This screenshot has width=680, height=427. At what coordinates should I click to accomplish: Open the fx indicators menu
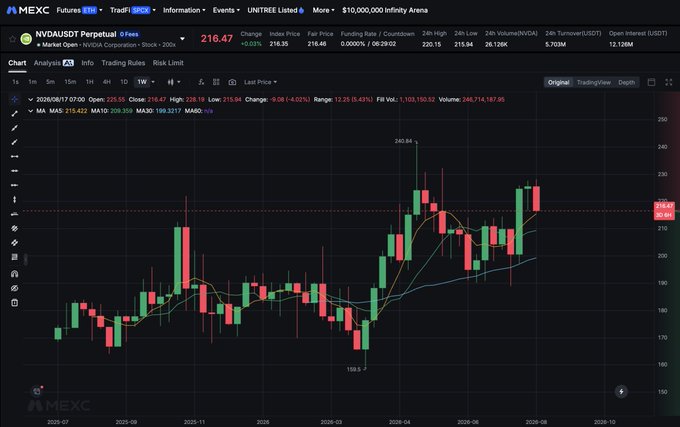pyautogui.click(x=201, y=82)
